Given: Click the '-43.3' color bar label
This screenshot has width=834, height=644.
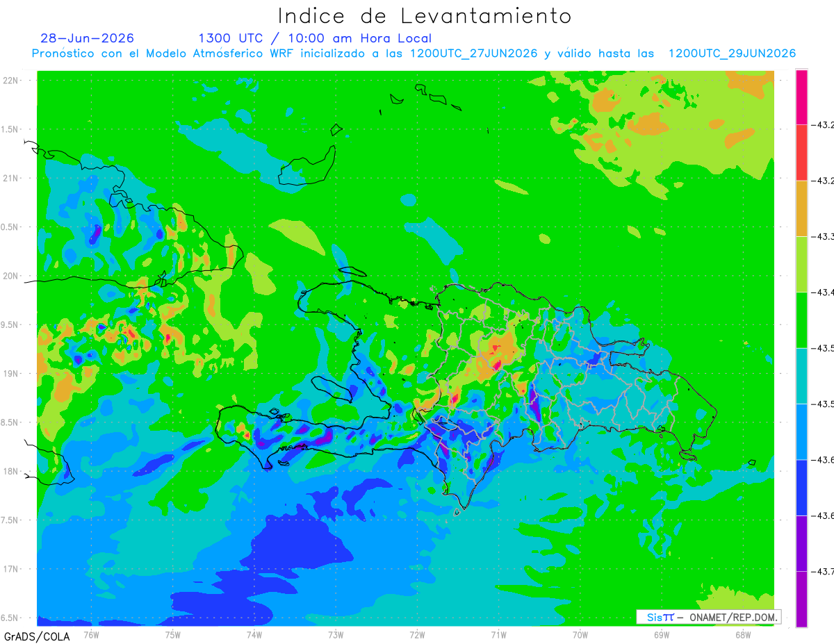Looking at the screenshot, I should coord(823,237).
